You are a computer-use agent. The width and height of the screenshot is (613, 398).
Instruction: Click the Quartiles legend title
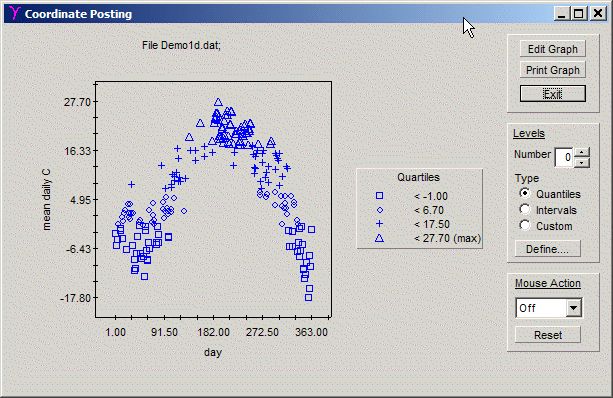pyautogui.click(x=418, y=177)
